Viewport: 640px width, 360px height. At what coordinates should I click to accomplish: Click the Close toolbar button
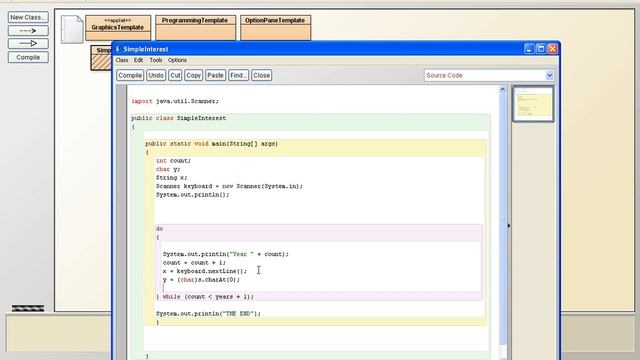point(261,75)
